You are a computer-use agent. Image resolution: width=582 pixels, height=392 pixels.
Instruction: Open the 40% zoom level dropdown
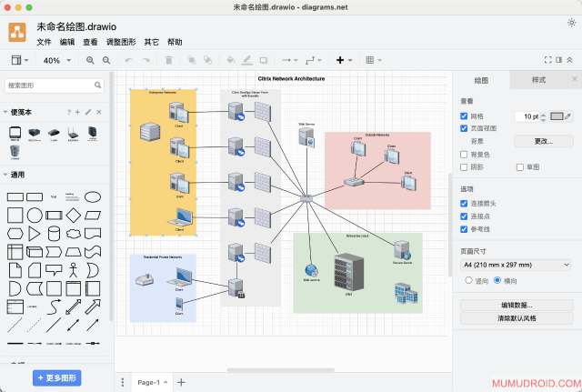coord(56,60)
